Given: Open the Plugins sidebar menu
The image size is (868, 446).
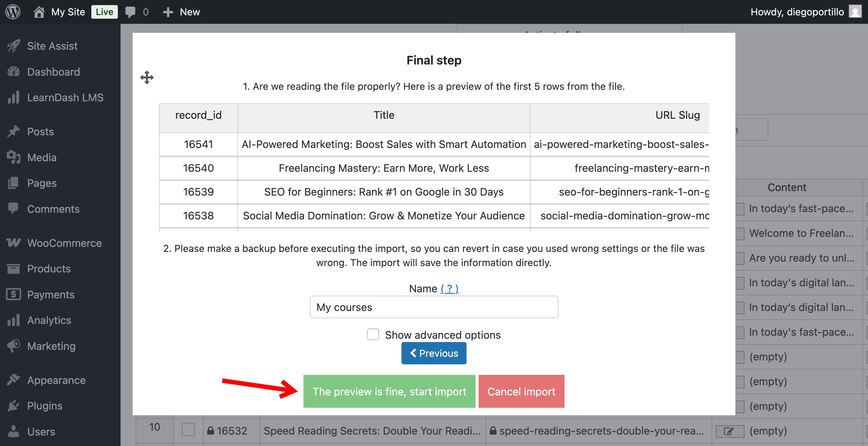Looking at the screenshot, I should point(45,406).
